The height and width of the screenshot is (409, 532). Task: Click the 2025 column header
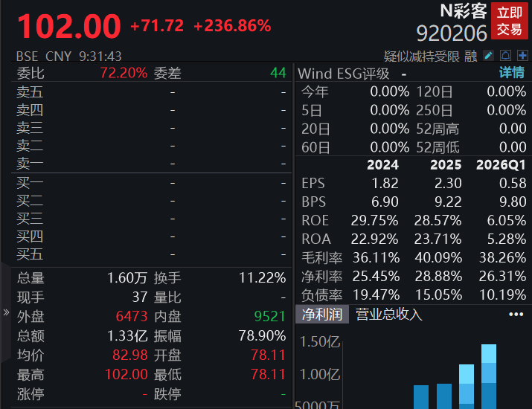pos(446,165)
